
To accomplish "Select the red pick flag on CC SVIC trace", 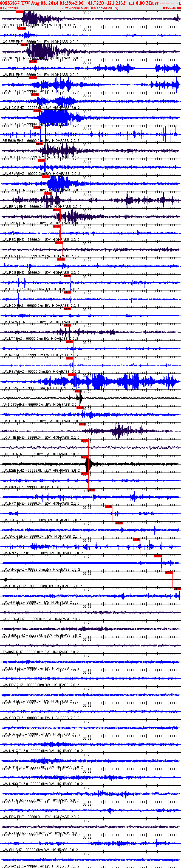I will point(37,111).
